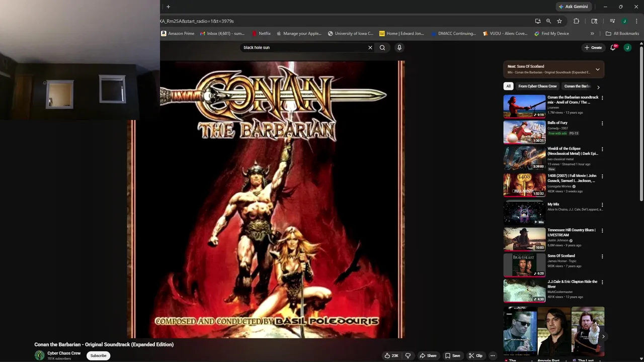The width and height of the screenshot is (644, 362).
Task: Show more filter chips with the arrow
Action: point(598,87)
